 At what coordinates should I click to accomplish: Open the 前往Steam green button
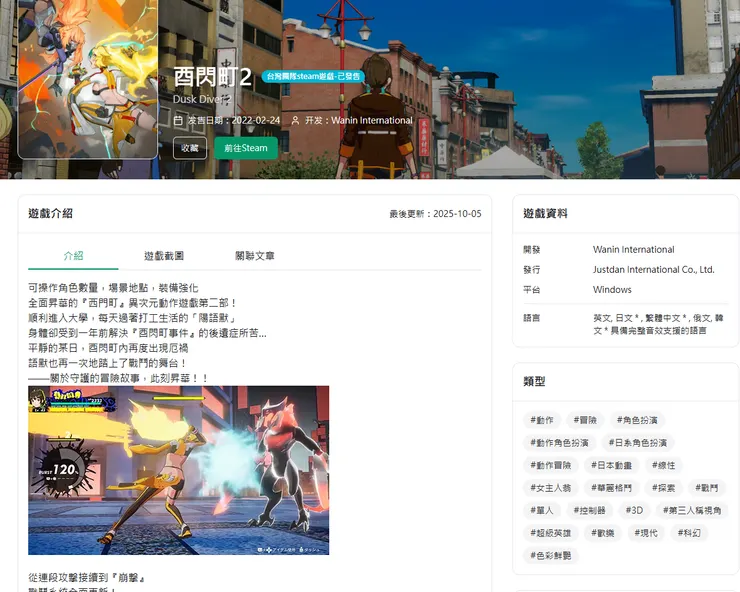(x=246, y=148)
